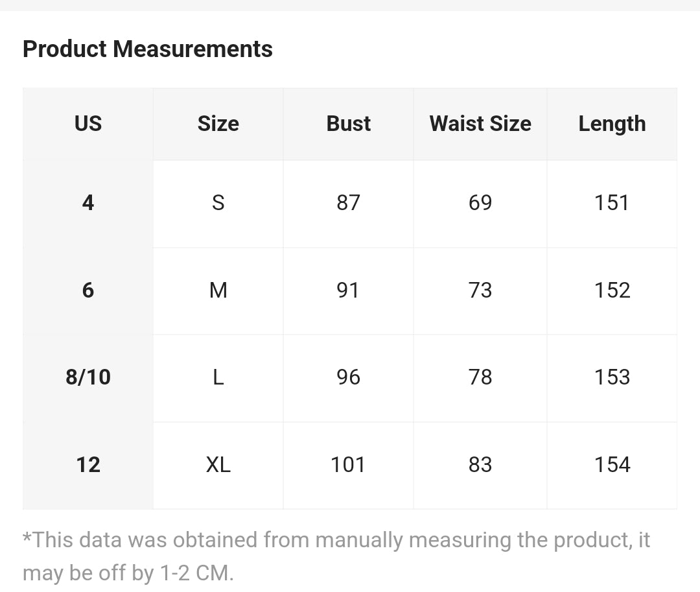Click the waist value 73

point(480,290)
